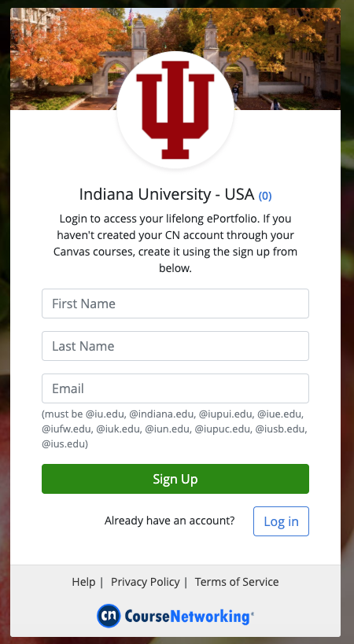The image size is (354, 644).
Task: Click the green Sign Up button
Action: pyautogui.click(x=175, y=479)
